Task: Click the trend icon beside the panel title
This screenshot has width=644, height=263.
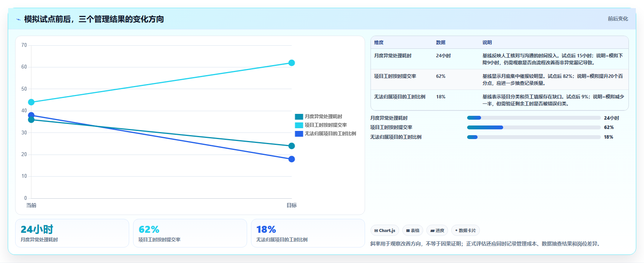Action: tap(18, 19)
